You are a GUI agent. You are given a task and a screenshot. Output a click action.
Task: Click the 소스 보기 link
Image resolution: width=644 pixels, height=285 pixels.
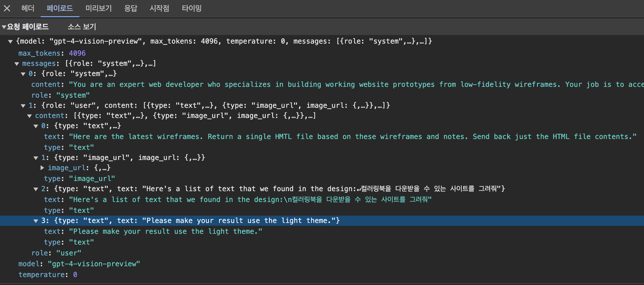click(82, 27)
